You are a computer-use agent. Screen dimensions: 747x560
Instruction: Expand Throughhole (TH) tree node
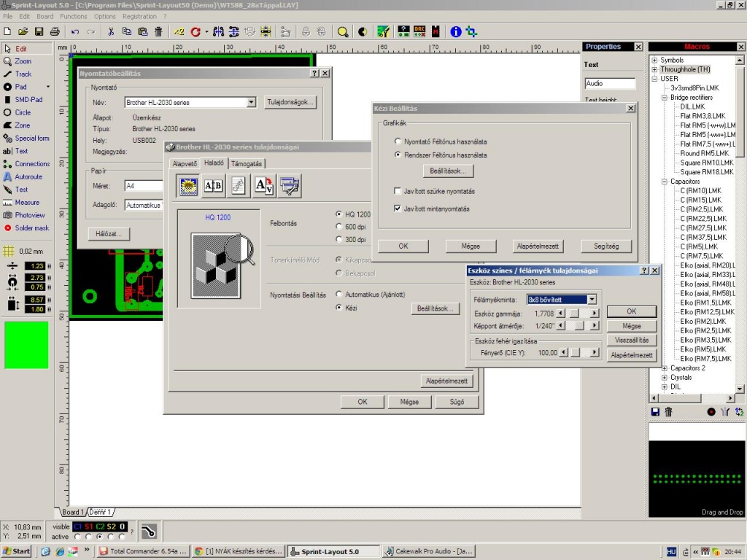point(654,69)
